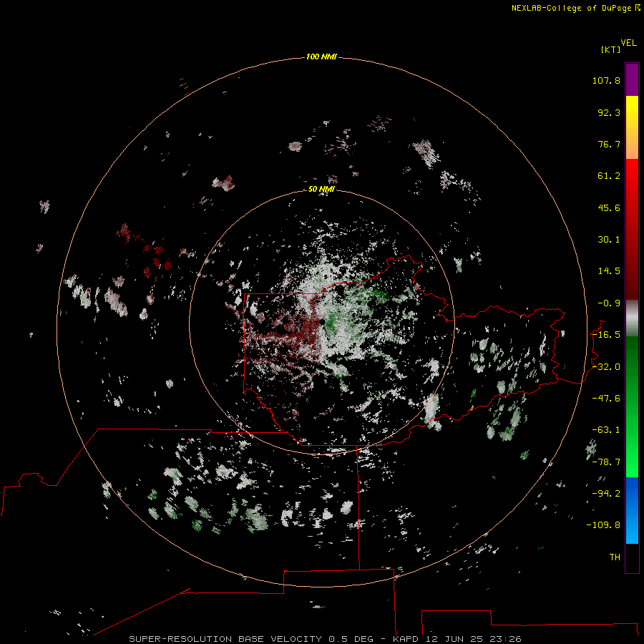Click the KAPD radar site dot at center
The image size is (644, 644).
click(323, 322)
